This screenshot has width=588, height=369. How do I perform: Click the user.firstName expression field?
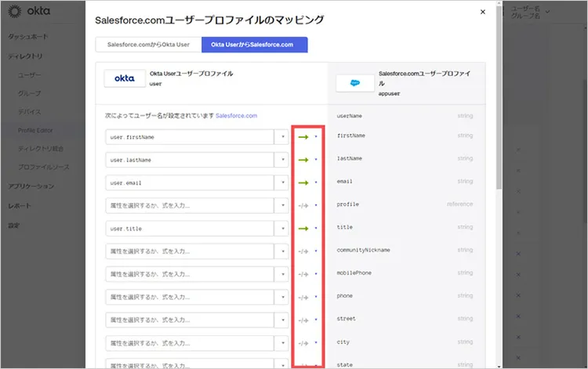(190, 137)
